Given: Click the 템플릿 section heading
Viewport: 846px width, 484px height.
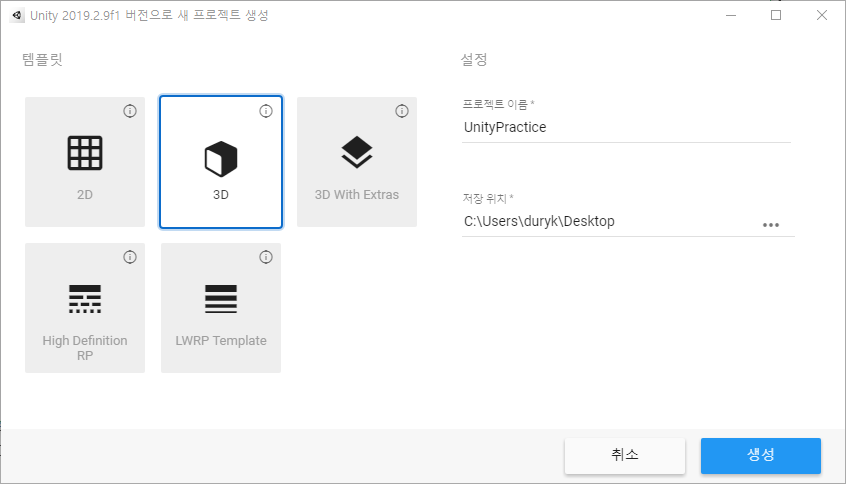Looking at the screenshot, I should coord(42,59).
